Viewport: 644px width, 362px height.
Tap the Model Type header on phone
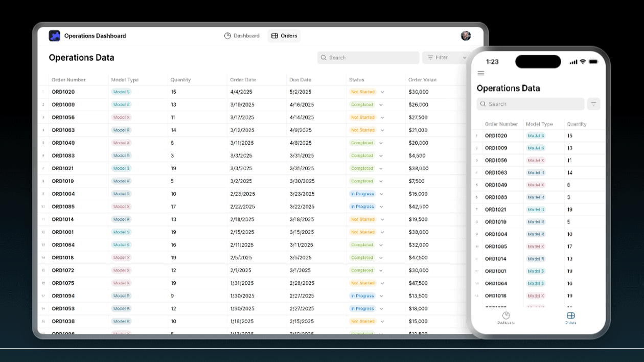click(x=540, y=124)
